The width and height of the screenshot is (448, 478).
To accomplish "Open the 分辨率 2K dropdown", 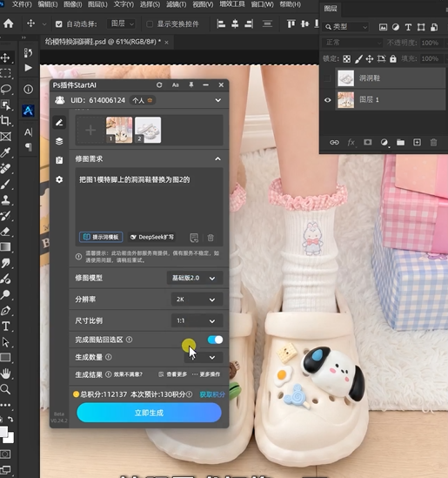I will click(197, 300).
